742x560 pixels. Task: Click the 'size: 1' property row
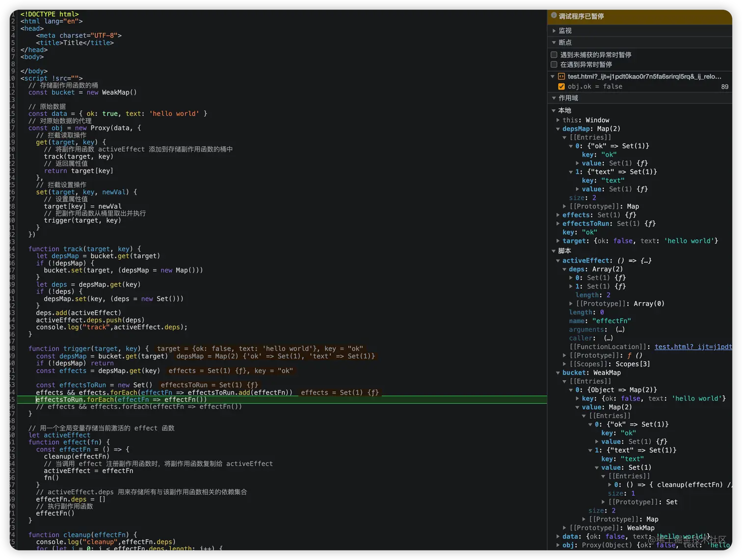pos(621,494)
